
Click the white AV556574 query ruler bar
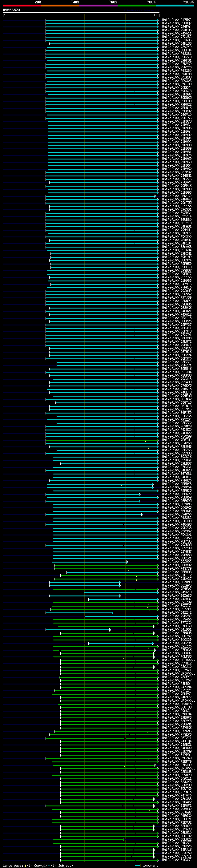coord(81,12)
